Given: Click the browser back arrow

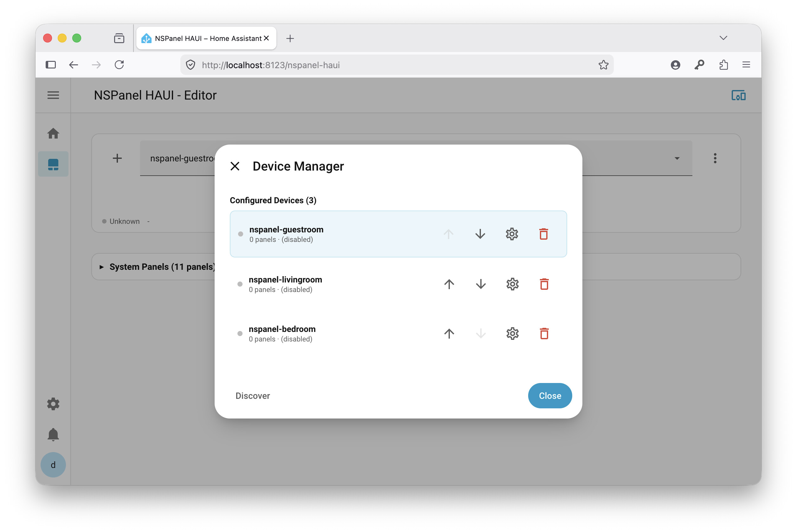Looking at the screenshot, I should tap(73, 64).
